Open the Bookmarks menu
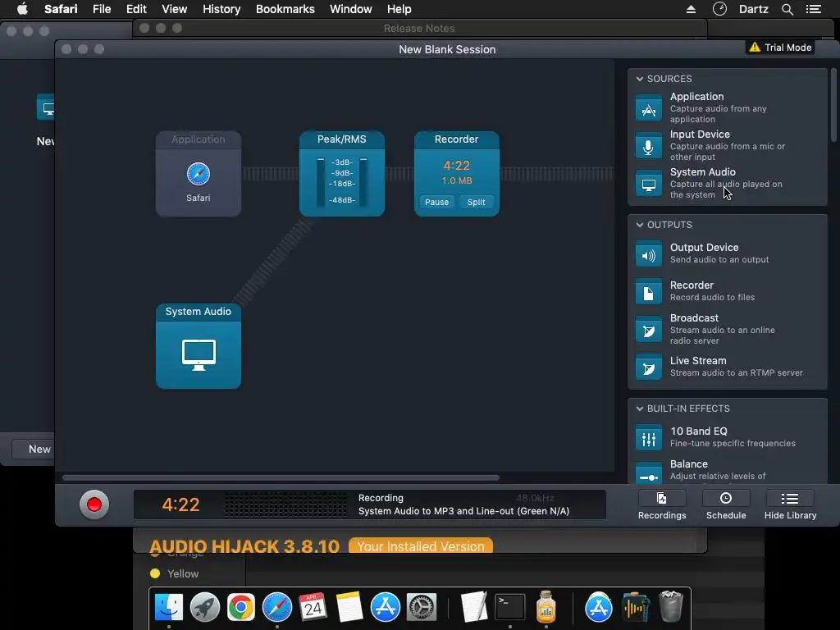 (285, 9)
